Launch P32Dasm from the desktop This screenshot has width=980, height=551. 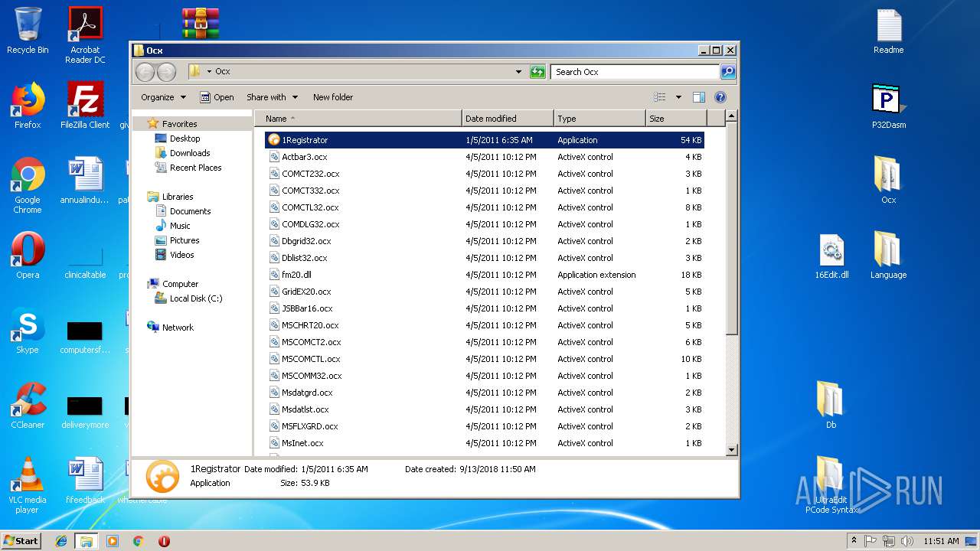tap(888, 106)
